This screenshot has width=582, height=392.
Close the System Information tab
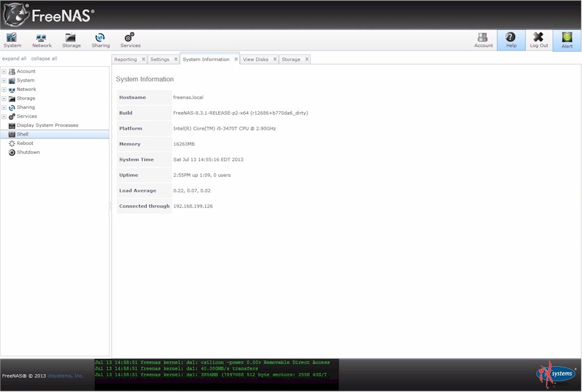tap(236, 59)
